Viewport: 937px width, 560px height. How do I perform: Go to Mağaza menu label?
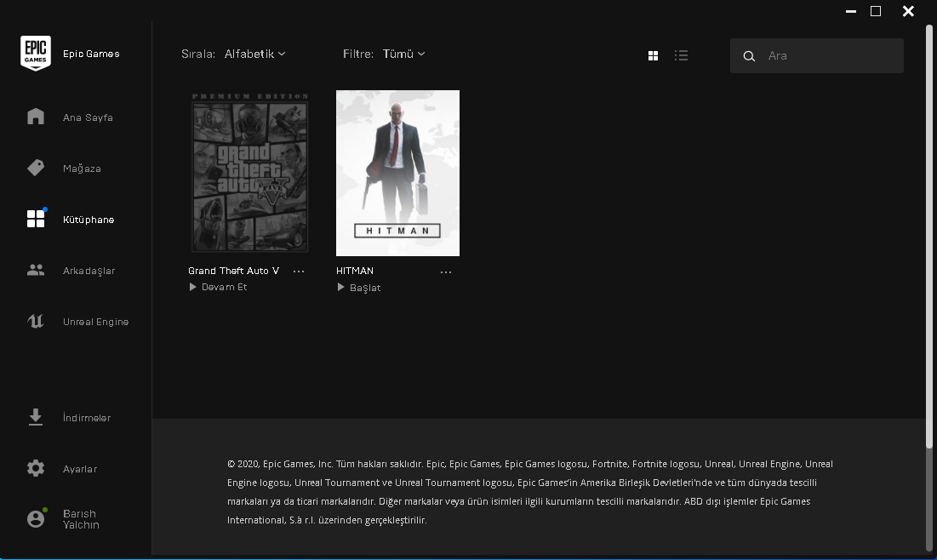82,169
